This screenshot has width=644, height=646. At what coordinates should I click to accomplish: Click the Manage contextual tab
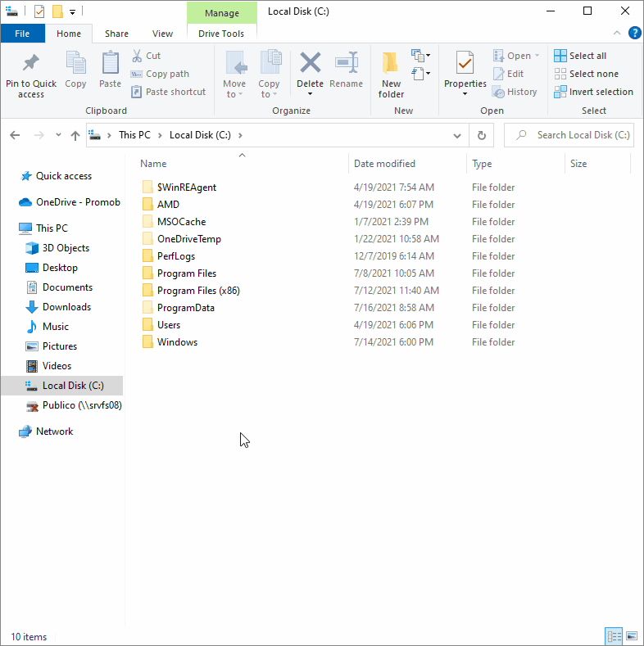222,13
